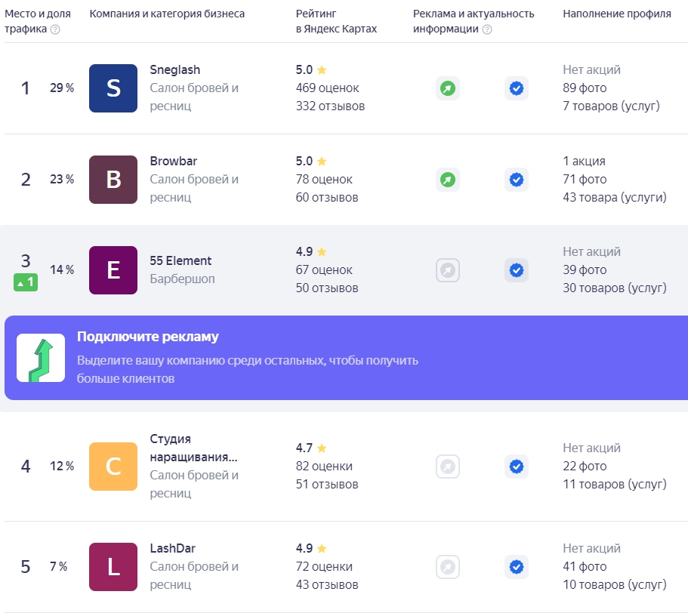Screen dimensions: 688x616
Task: Open help tooltip beside 'Реклама и актуальность информации'
Action: click(487, 29)
